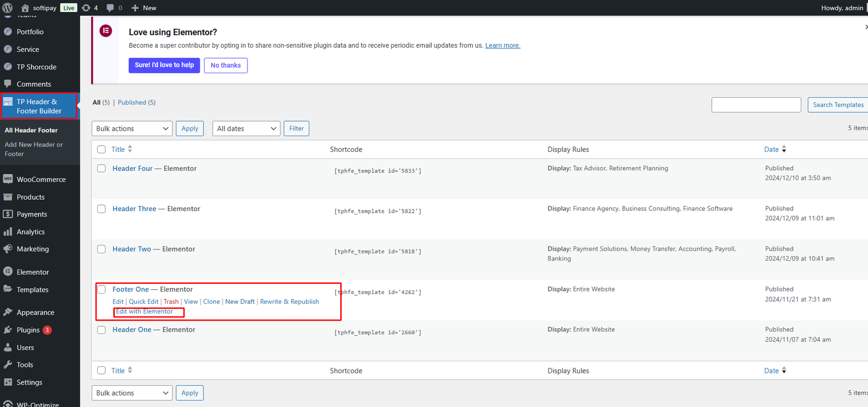Click the WooCommerce sidebar icon
868x407 pixels.
(8, 179)
